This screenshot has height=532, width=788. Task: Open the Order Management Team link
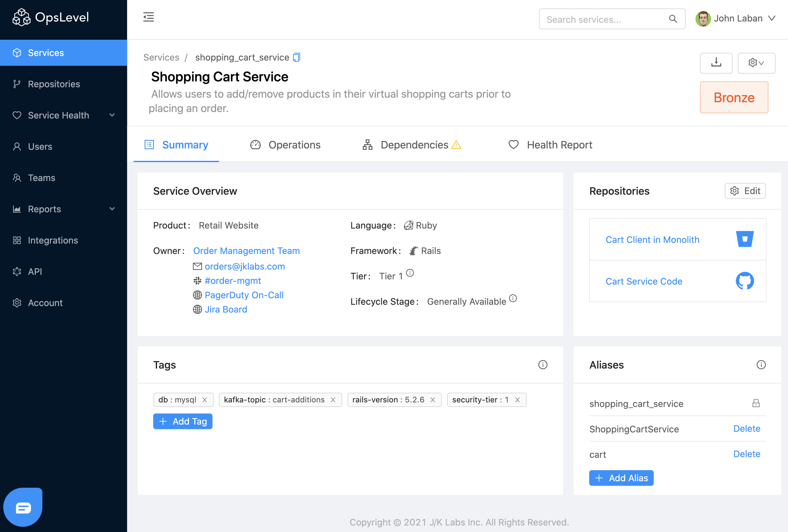(x=246, y=251)
